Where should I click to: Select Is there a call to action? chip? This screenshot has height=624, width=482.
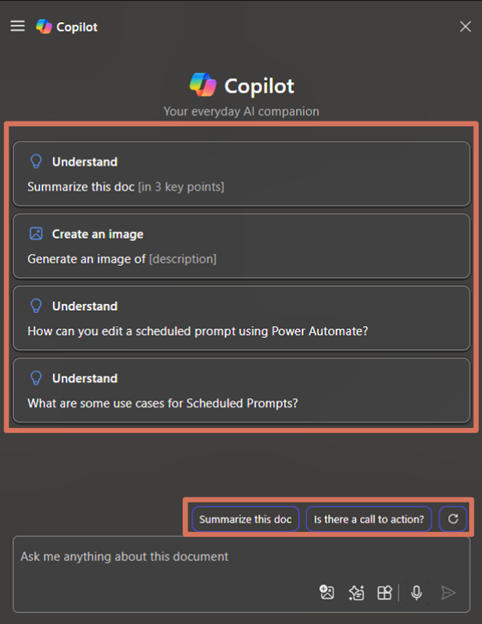[x=369, y=519]
